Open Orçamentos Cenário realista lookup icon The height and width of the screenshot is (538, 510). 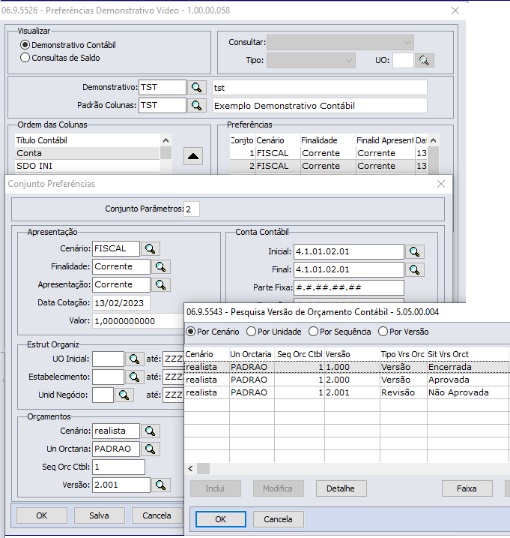tap(150, 431)
